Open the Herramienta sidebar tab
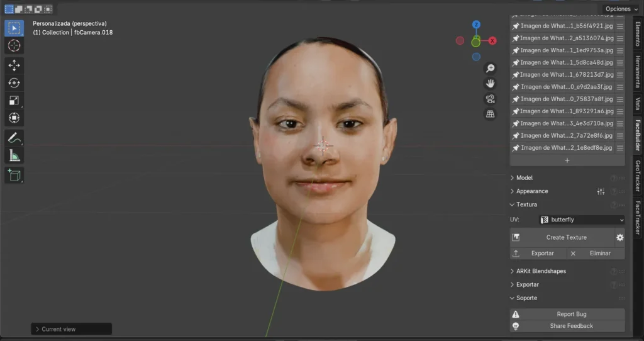 click(637, 71)
